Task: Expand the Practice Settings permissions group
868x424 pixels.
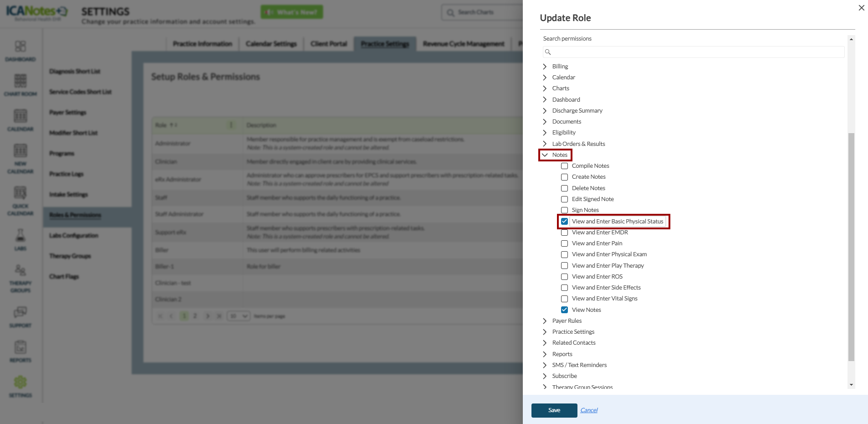Action: pyautogui.click(x=545, y=332)
